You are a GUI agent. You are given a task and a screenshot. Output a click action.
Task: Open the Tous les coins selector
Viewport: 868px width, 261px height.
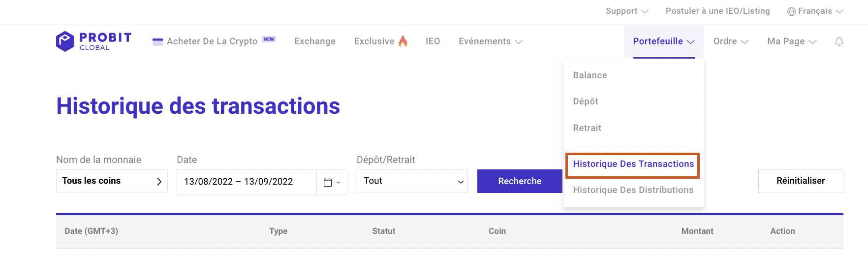[x=112, y=181]
